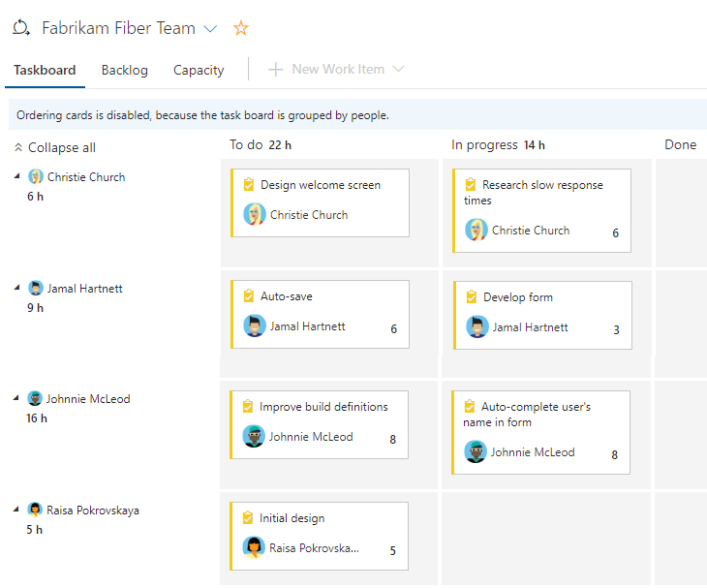The image size is (707, 588).
Task: Click the star favorite icon beside team name
Action: (x=241, y=28)
